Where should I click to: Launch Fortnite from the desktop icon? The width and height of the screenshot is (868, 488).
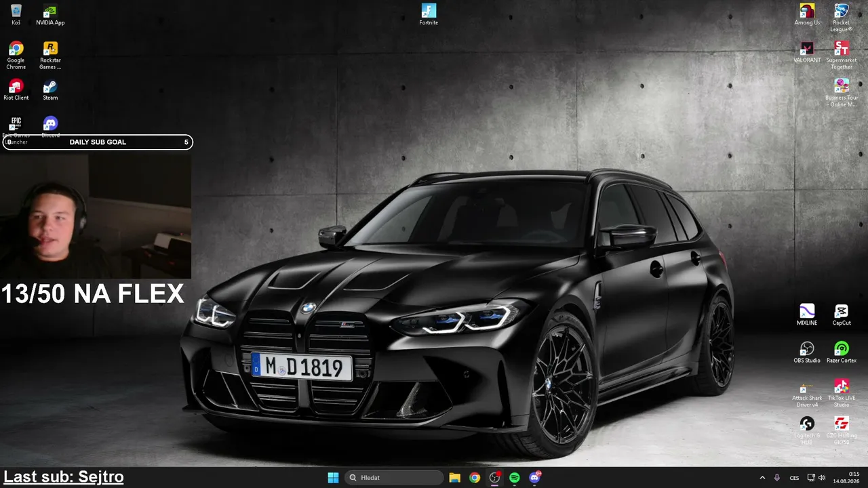pyautogui.click(x=429, y=14)
